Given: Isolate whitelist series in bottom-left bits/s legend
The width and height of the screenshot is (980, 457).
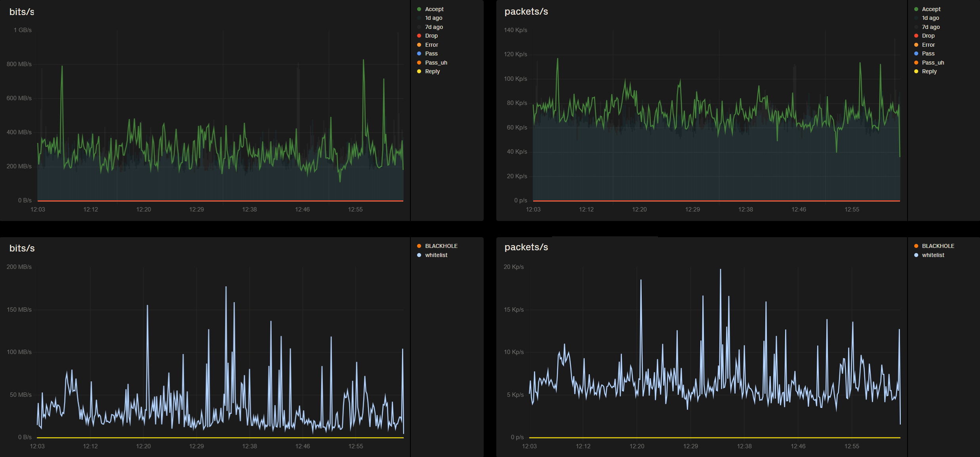Looking at the screenshot, I should 436,255.
